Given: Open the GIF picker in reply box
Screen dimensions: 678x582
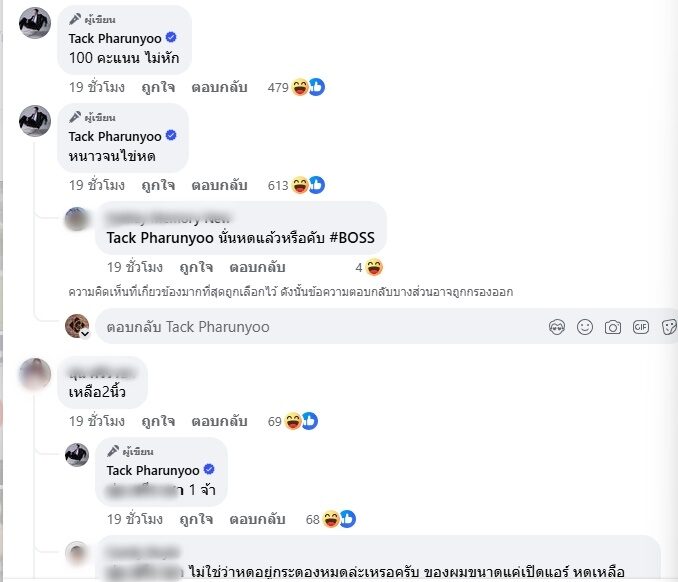Looking at the screenshot, I should 641,327.
